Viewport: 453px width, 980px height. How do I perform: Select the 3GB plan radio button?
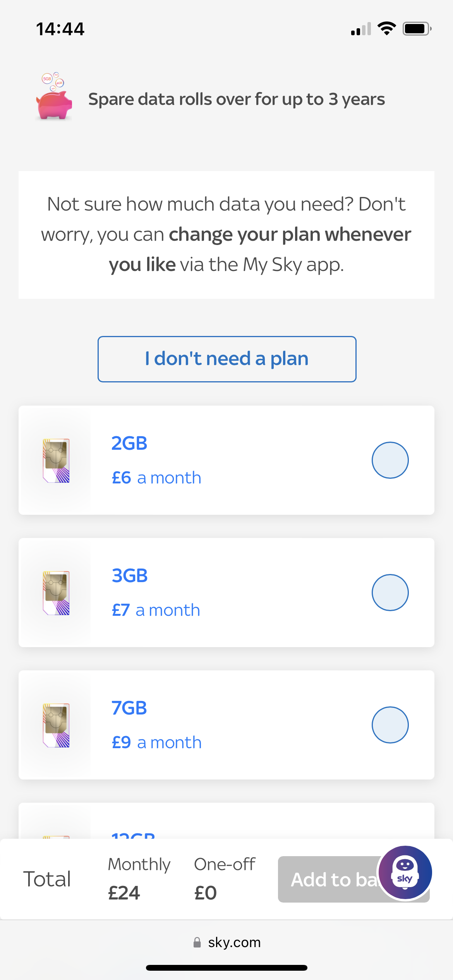390,592
